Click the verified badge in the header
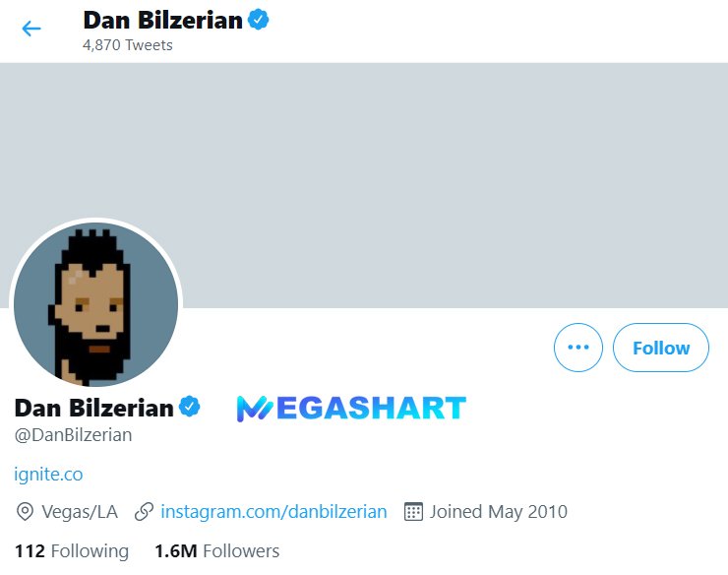 click(x=259, y=19)
